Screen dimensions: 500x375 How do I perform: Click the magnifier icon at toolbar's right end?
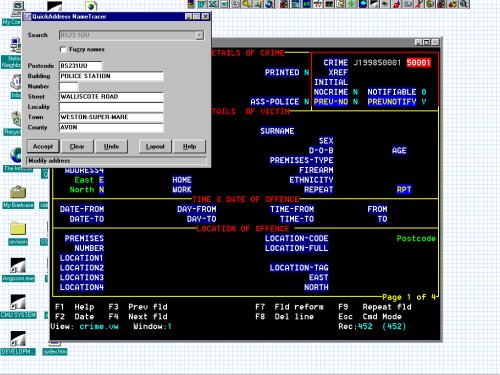point(464,4)
